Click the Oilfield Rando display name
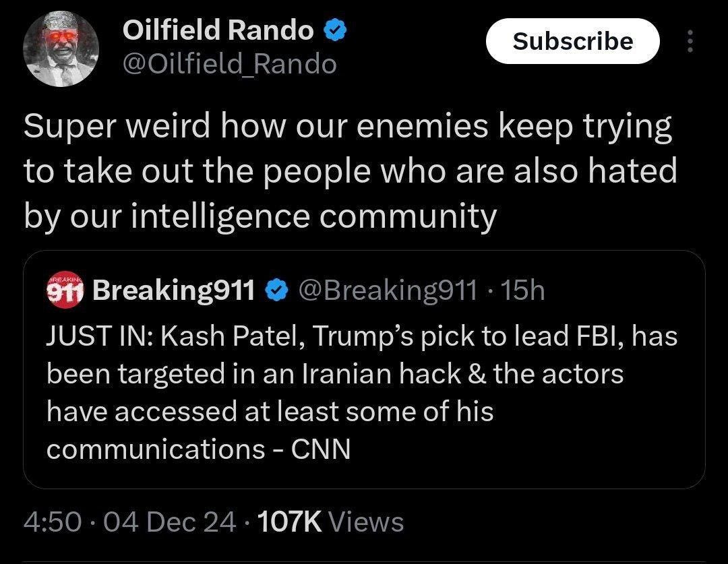This screenshot has height=564, width=728. point(218,30)
